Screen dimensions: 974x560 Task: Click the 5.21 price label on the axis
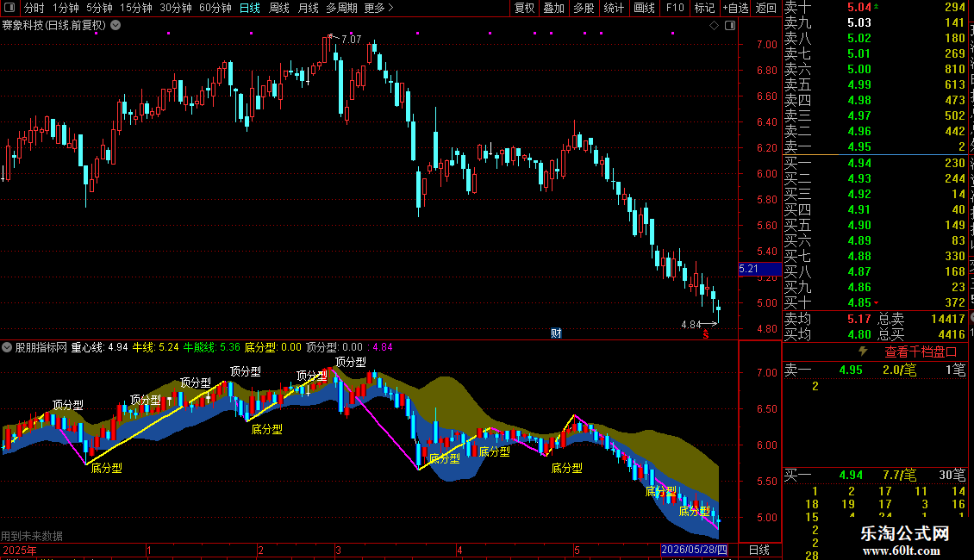click(759, 269)
